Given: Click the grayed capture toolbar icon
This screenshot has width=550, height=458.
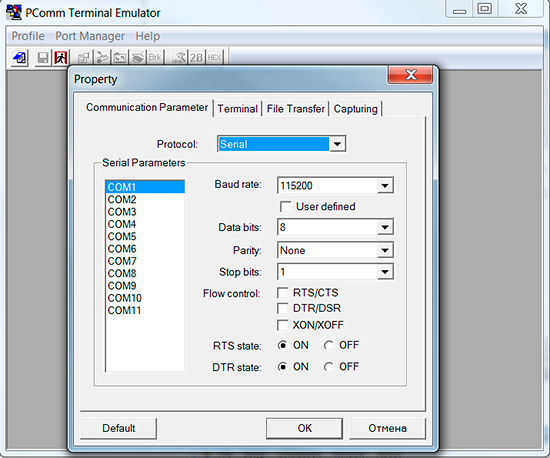Looking at the screenshot, I should point(138,58).
